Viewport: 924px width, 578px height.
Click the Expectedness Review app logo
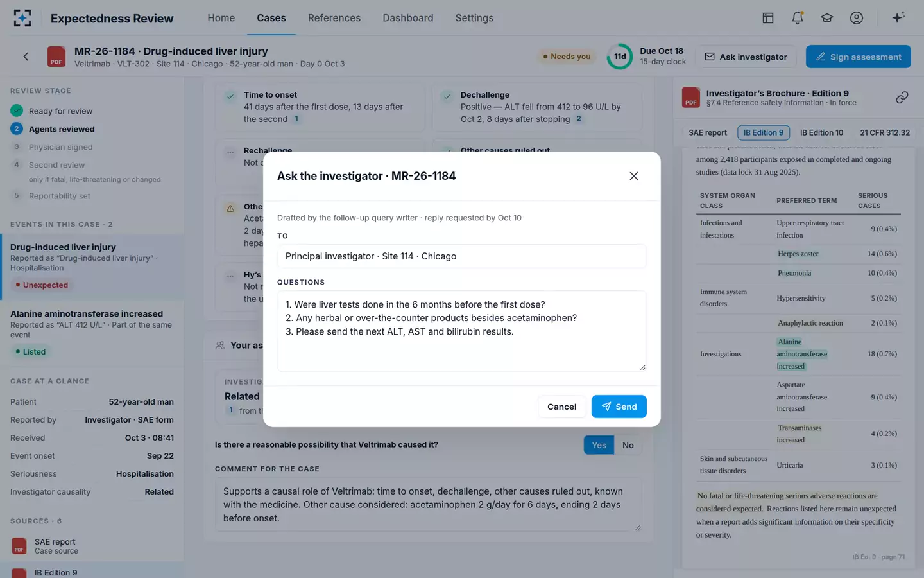(22, 18)
